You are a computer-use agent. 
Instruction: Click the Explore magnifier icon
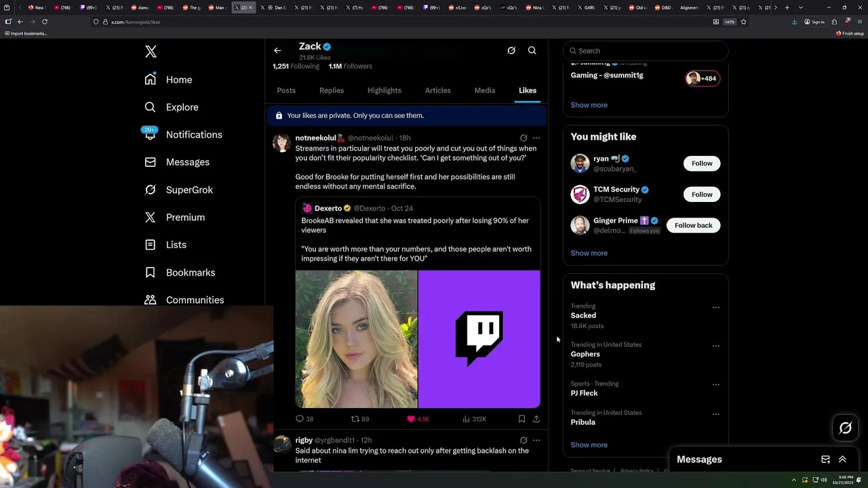tap(151, 107)
